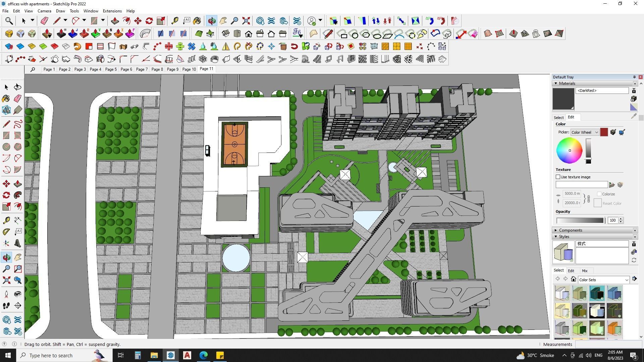Click the Opacity gradient slider
This screenshot has height=362, width=644.
coord(580,221)
